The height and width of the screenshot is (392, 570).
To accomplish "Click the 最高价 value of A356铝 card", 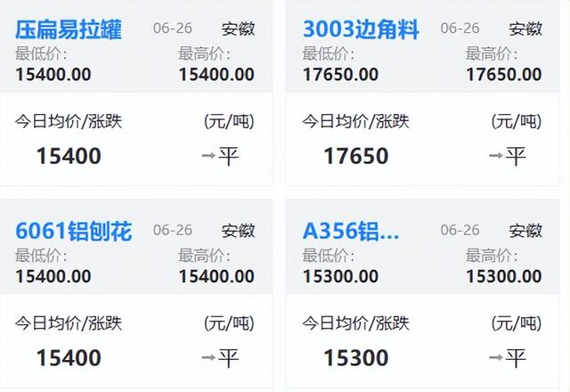I will coord(503,275).
